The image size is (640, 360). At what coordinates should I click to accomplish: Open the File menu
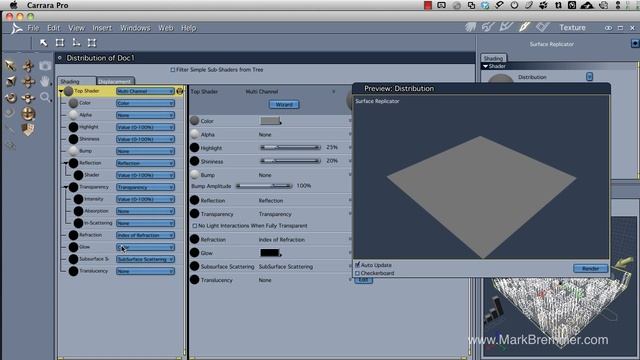pyautogui.click(x=33, y=28)
